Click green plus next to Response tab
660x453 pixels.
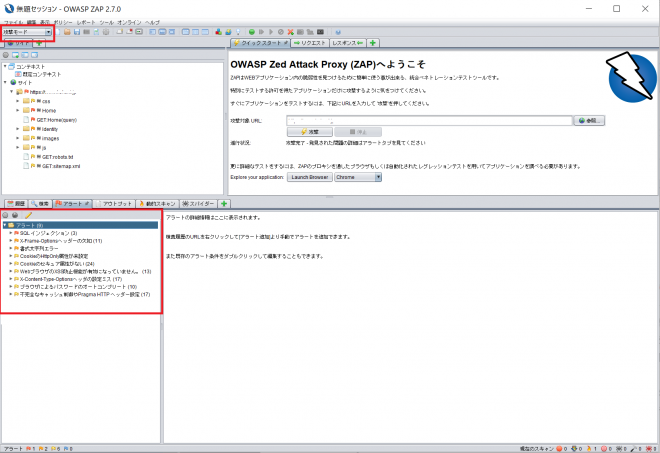click(373, 43)
